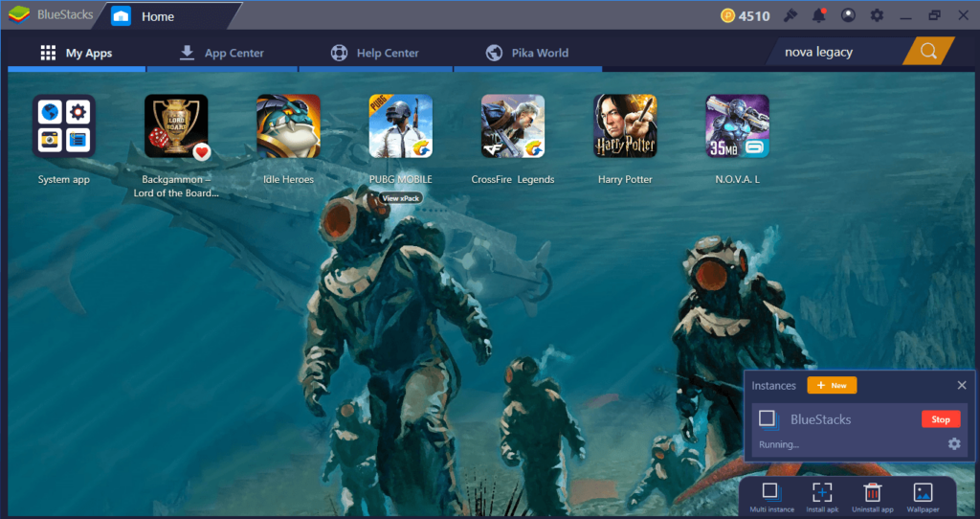Open the Idle Heroes game
Screen dimensions: 980x519
click(288, 126)
